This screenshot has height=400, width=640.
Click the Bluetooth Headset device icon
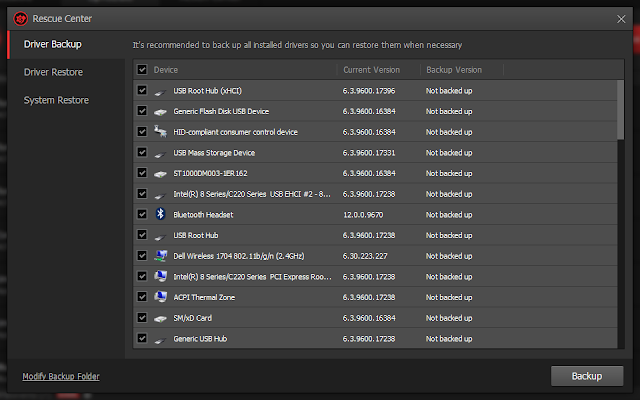(x=160, y=214)
